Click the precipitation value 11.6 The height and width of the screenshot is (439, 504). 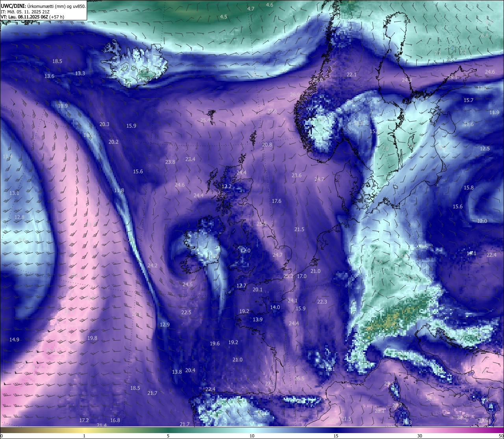point(469,124)
